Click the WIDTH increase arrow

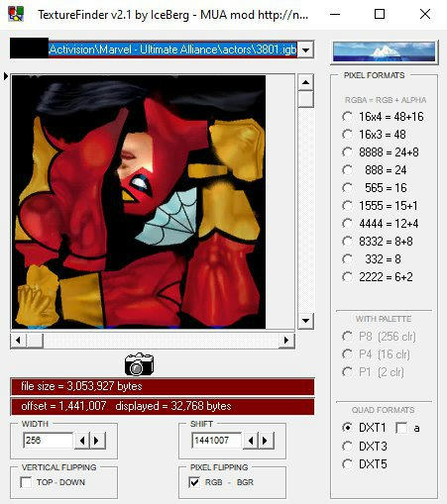pos(97,441)
